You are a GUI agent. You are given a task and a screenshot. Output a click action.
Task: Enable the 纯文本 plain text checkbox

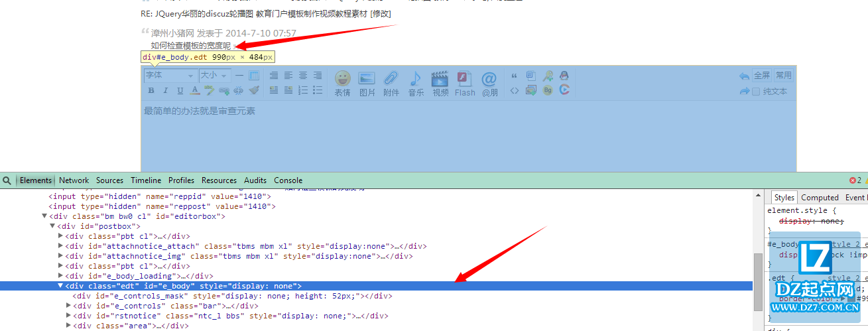(756, 92)
